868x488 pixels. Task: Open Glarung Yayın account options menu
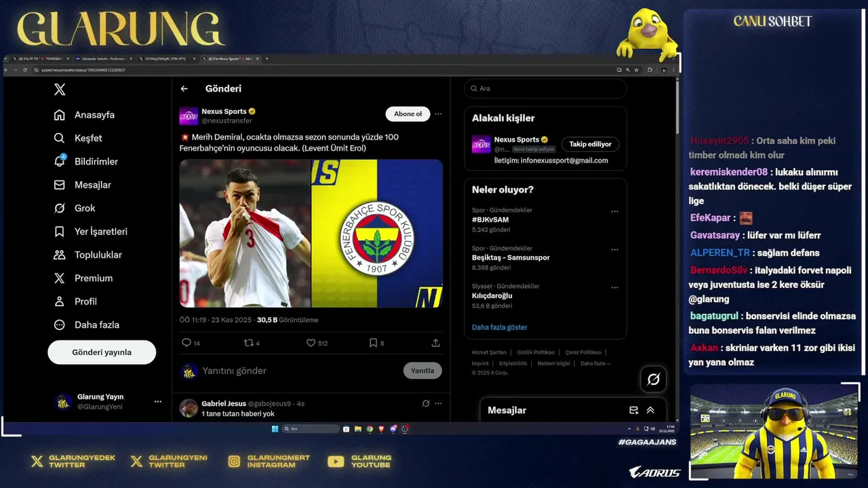click(158, 401)
